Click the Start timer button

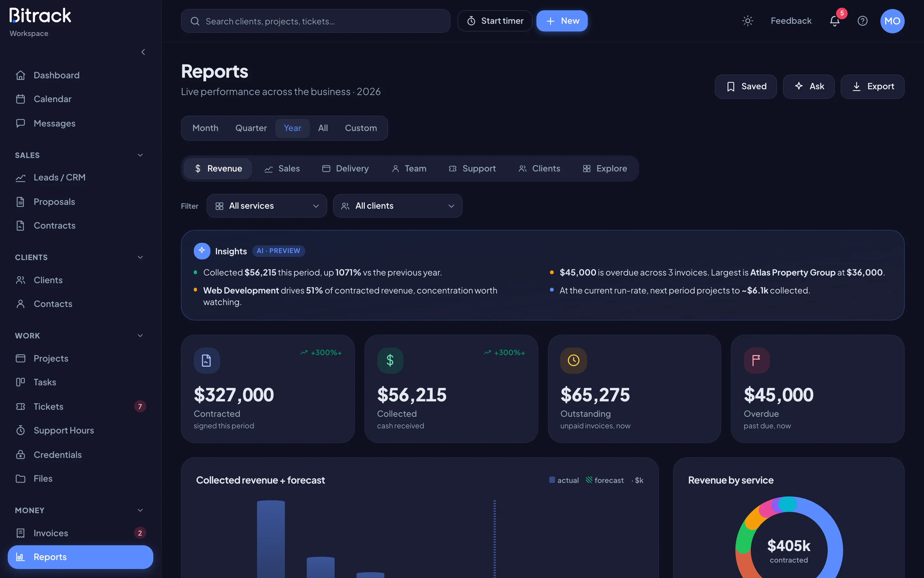click(495, 21)
